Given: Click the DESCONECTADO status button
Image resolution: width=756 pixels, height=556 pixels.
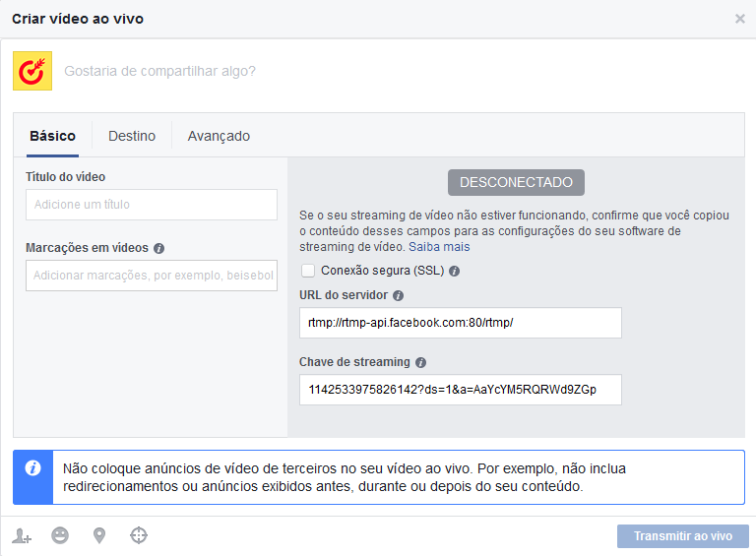Looking at the screenshot, I should coord(516,183).
